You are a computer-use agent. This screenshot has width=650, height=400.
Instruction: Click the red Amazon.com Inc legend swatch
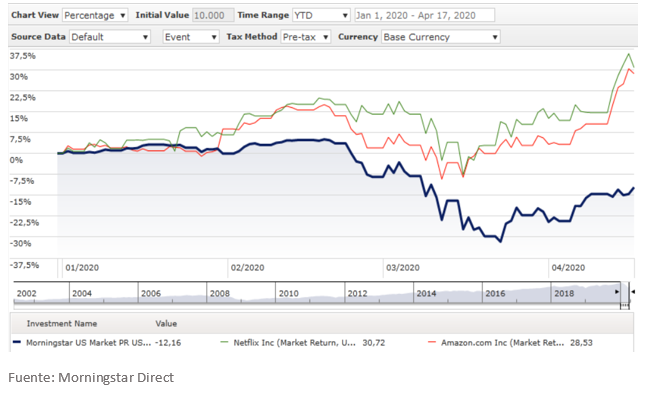coord(430,342)
